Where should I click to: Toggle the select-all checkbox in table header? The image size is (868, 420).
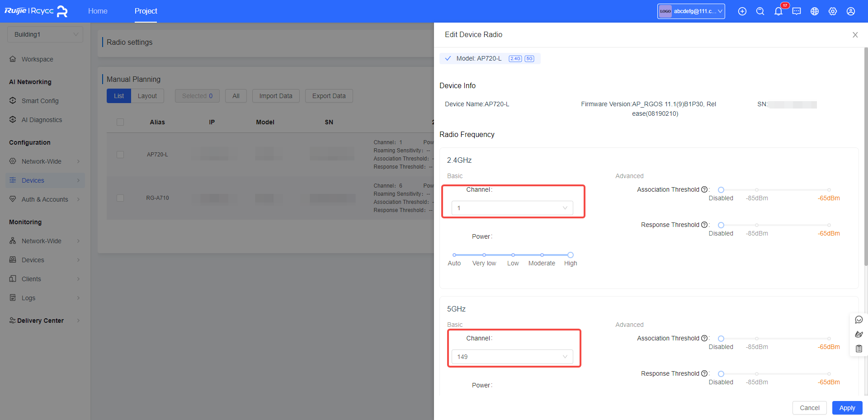(x=120, y=122)
